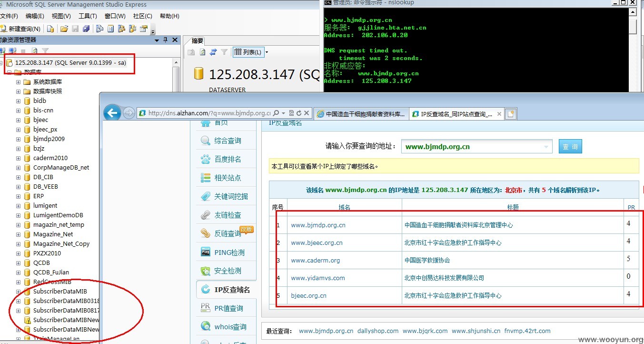This screenshot has height=344, width=644.
Task: Expand the ERP database node
Action: click(x=19, y=196)
